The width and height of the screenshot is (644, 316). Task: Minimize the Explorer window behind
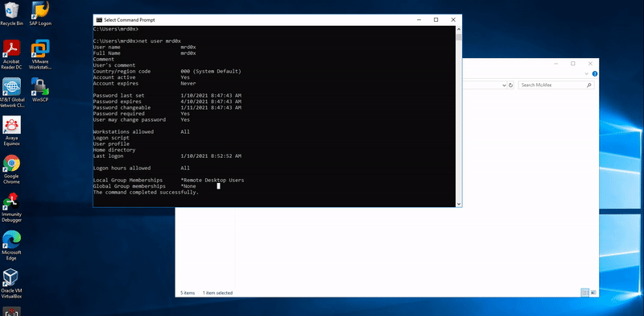point(555,64)
